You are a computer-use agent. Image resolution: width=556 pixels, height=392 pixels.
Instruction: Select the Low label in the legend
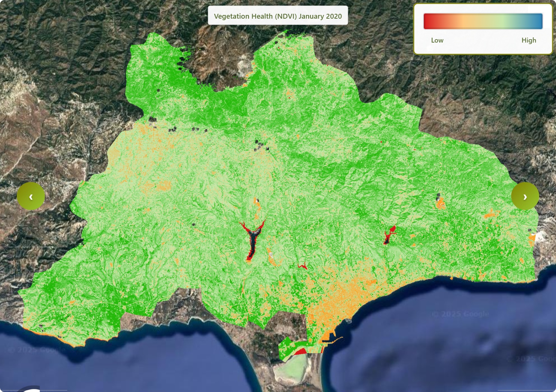pos(437,40)
